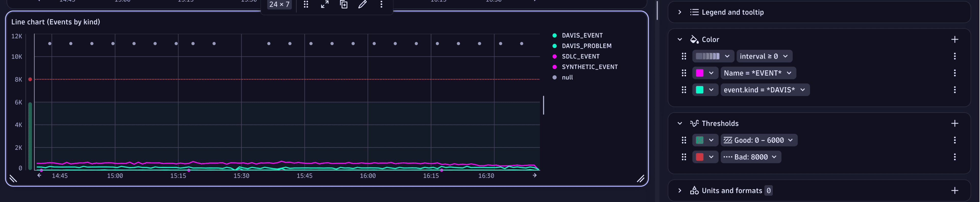The image size is (980, 202).
Task: Click the pencil edit icon in tile toolbar
Action: tap(362, 5)
